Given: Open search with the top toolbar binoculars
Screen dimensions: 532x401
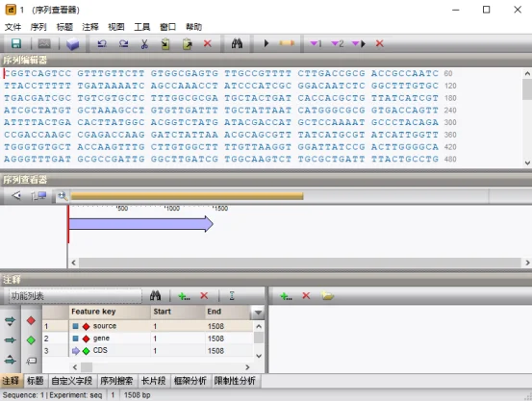Looking at the screenshot, I should [x=237, y=43].
